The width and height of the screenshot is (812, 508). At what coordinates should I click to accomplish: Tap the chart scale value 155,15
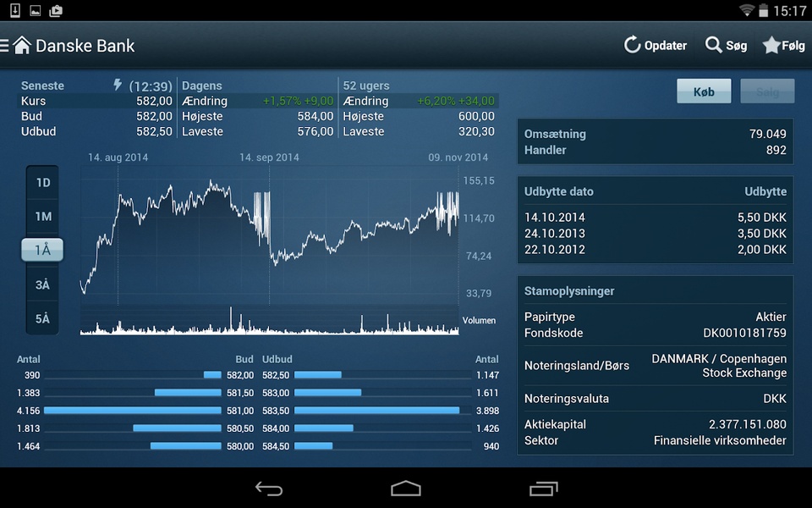479,180
